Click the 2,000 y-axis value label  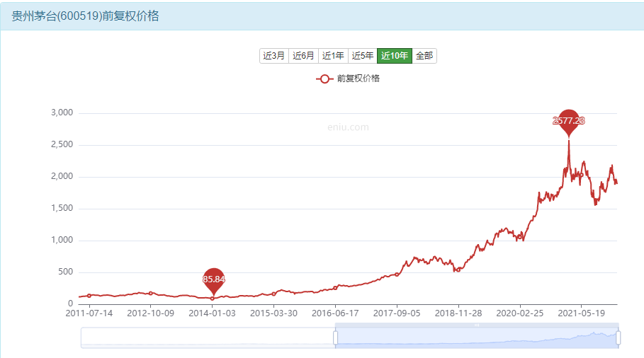coord(62,176)
